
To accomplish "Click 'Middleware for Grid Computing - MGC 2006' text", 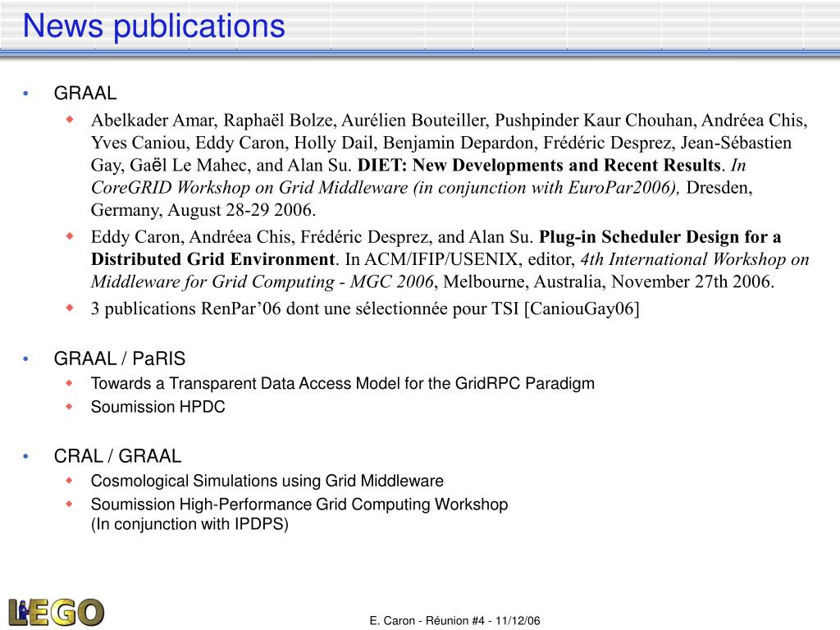I will pos(262,282).
